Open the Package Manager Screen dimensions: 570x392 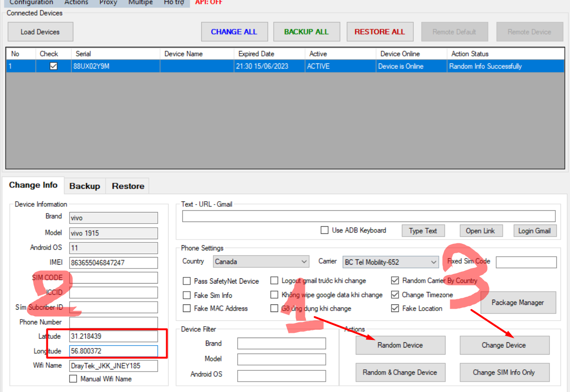coord(517,303)
